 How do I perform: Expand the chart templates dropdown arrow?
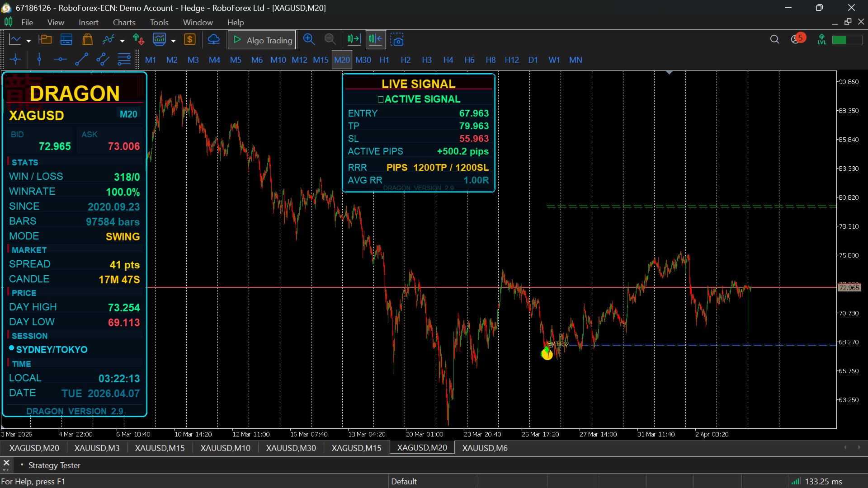point(173,41)
